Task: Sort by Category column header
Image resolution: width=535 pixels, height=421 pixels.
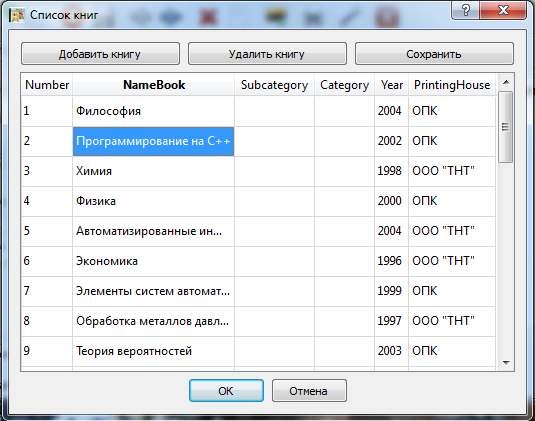Action: (x=344, y=85)
